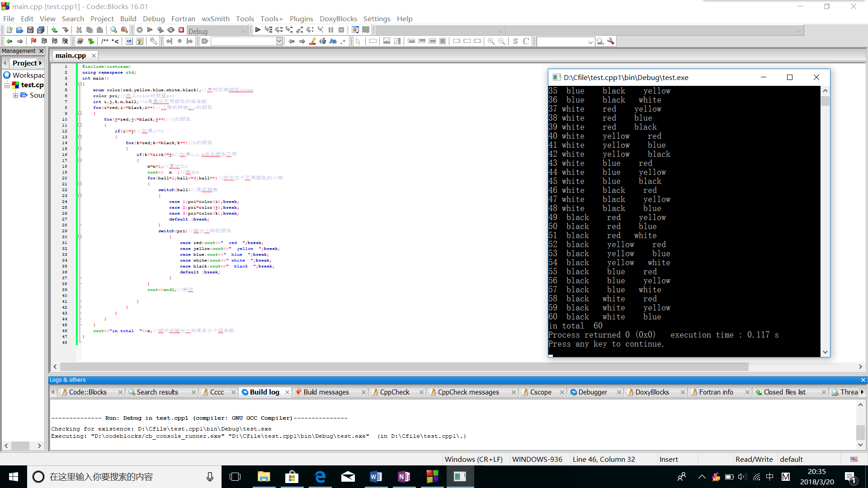This screenshot has height=488, width=868.
Task: Click the Build gear icon
Action: (140, 30)
